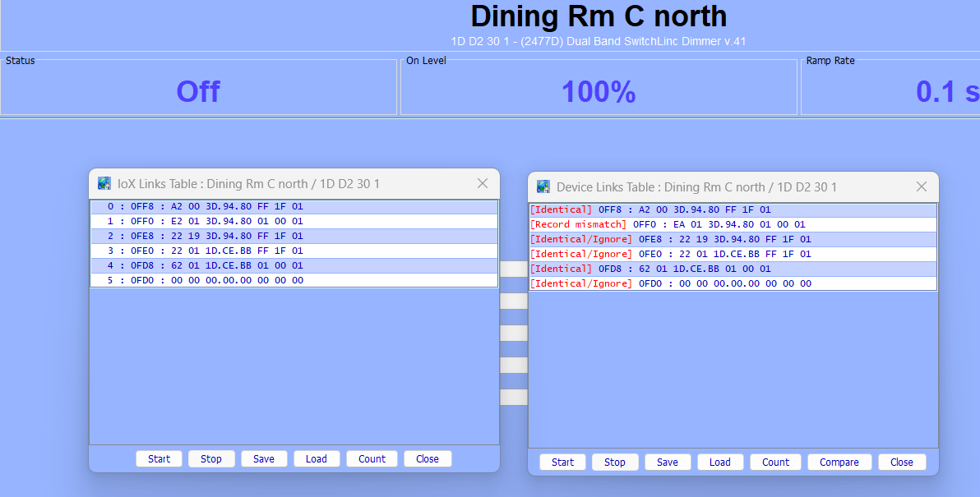Click the Device Links Table window icon
This screenshot has height=497, width=980.
[x=543, y=186]
